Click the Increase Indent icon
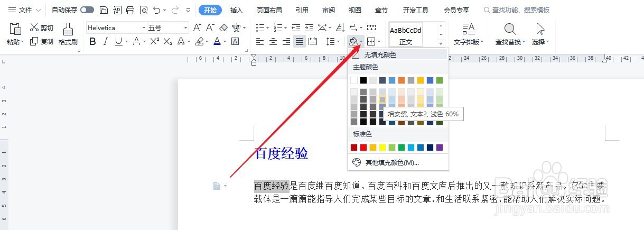 point(309,27)
